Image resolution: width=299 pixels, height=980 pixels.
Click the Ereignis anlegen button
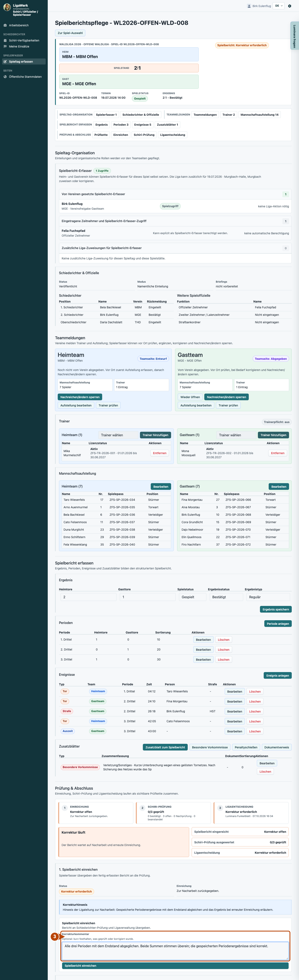[x=278, y=676]
